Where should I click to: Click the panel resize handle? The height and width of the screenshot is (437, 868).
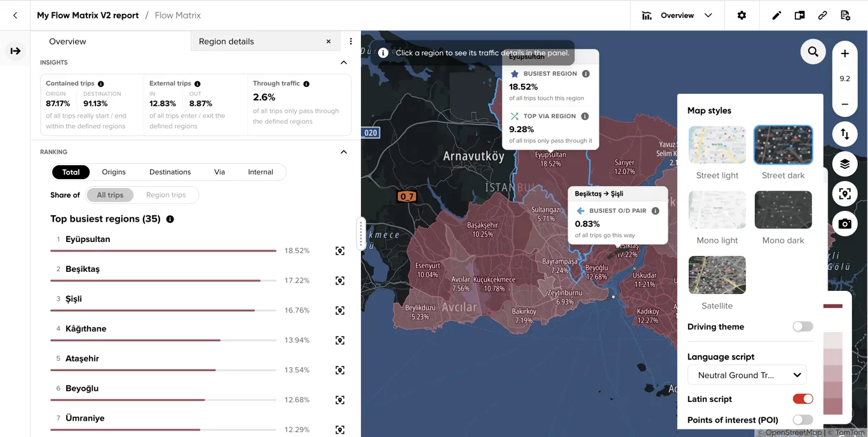(x=361, y=234)
